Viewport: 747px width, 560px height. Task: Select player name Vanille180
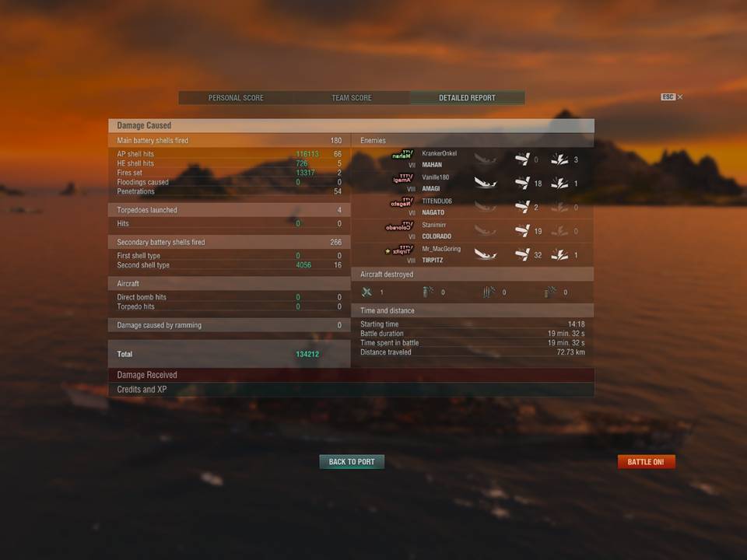436,177
